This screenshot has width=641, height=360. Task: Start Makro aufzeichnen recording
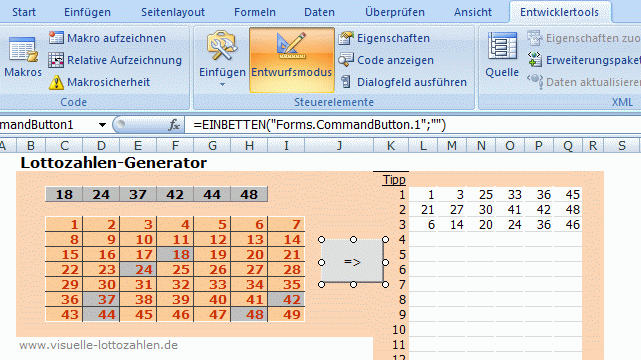[108, 38]
